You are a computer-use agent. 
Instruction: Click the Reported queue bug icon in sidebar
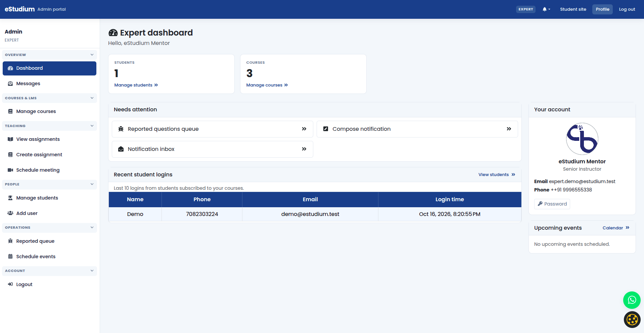click(x=10, y=241)
